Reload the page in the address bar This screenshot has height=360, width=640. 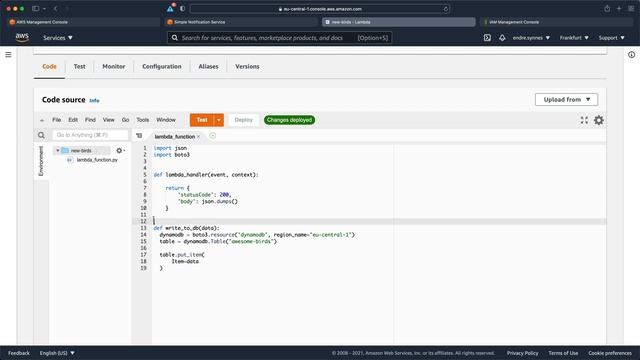(446, 9)
